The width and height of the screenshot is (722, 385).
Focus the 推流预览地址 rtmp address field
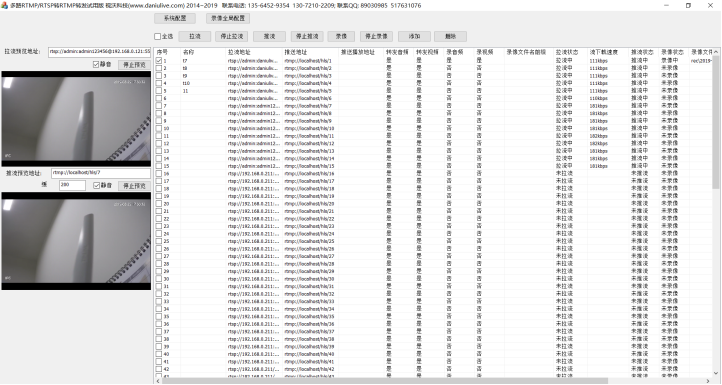(x=101, y=173)
